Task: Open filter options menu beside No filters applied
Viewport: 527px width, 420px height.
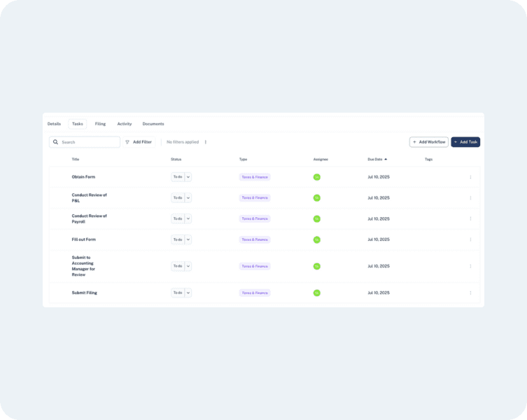Action: click(206, 142)
